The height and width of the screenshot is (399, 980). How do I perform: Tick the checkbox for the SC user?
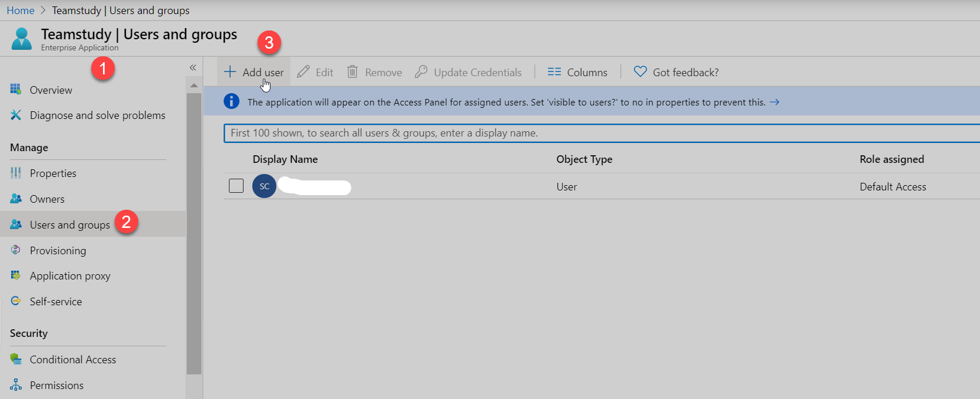(x=236, y=186)
